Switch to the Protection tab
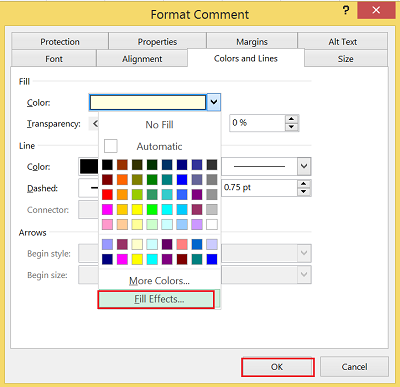Image resolution: width=400 pixels, height=387 pixels. 60,41
